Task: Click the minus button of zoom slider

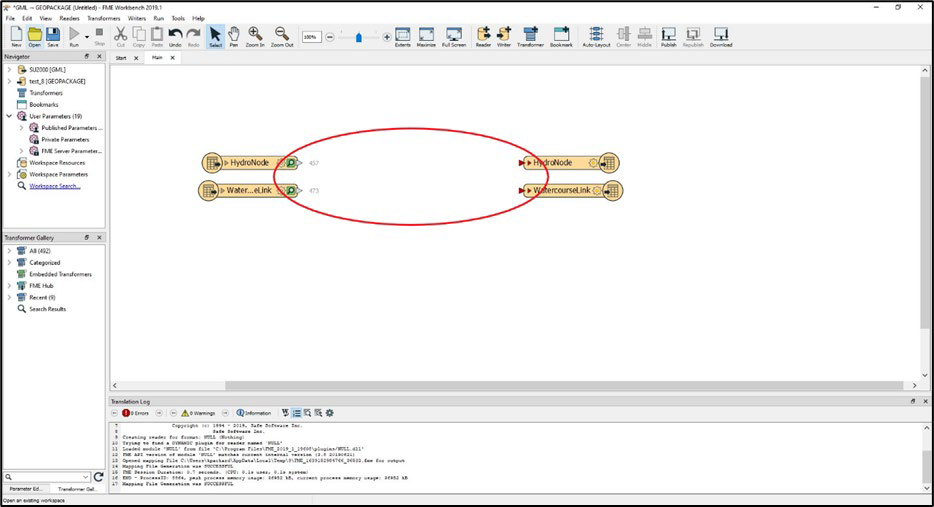Action: click(x=330, y=37)
